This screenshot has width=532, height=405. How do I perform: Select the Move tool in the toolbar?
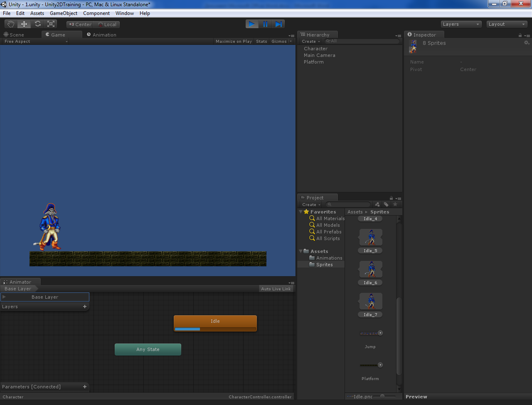pos(24,24)
